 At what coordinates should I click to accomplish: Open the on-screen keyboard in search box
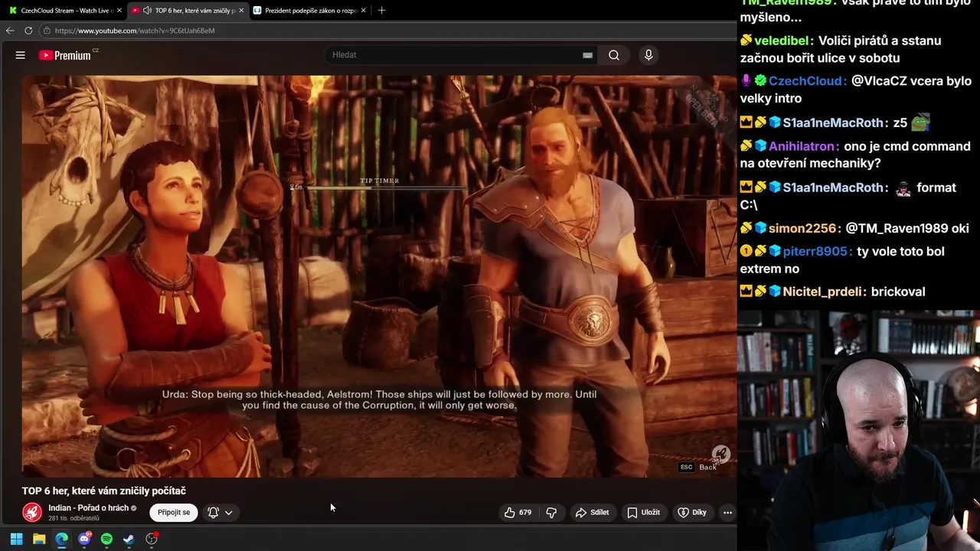click(x=587, y=55)
